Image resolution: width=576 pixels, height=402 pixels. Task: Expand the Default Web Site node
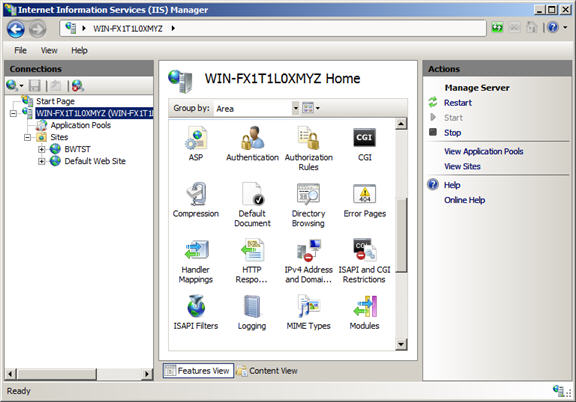click(42, 161)
